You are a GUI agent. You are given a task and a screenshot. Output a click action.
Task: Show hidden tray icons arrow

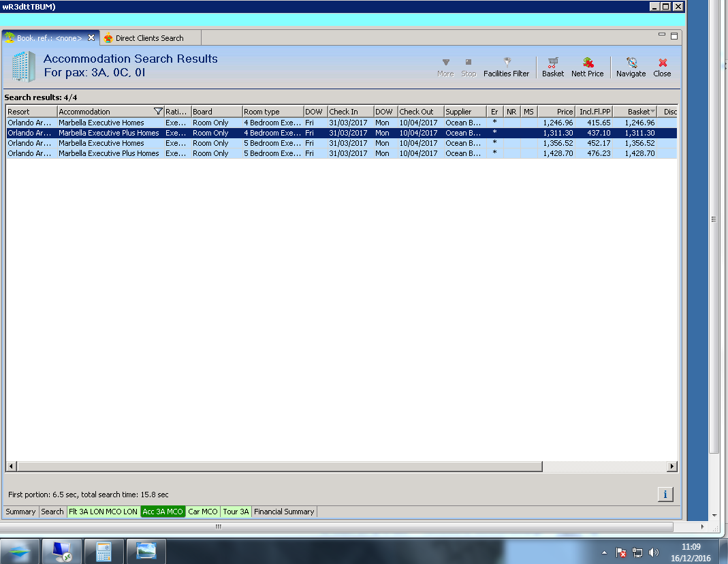(604, 552)
